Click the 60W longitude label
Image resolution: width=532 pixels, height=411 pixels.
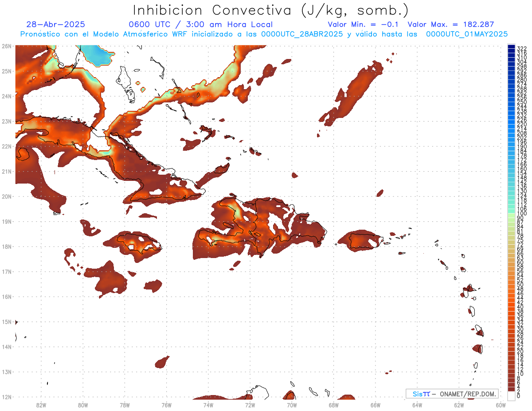coord(501,404)
